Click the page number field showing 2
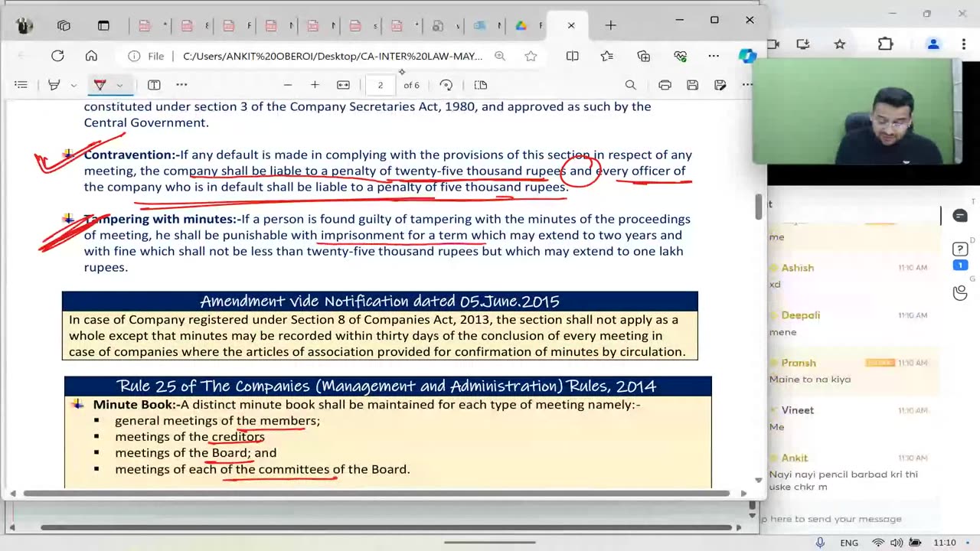 coord(381,85)
